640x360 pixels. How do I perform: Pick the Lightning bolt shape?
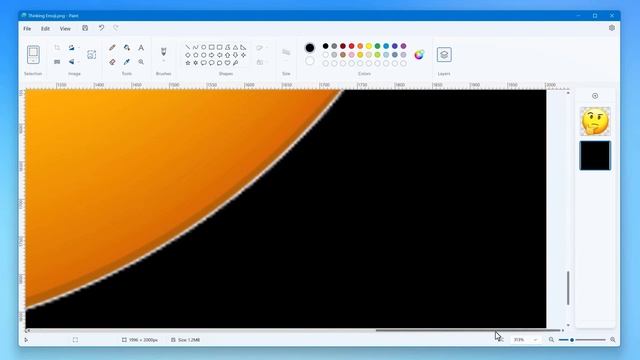pos(236,63)
